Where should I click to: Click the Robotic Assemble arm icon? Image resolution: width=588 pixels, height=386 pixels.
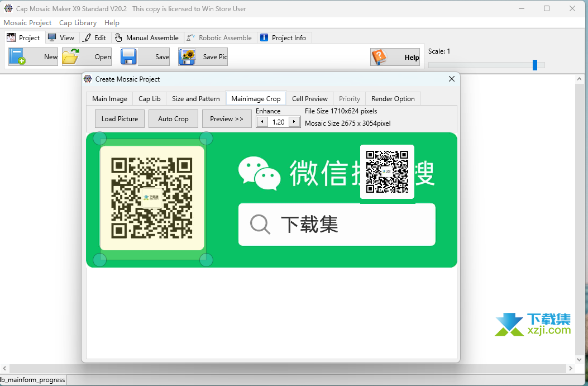tap(191, 37)
